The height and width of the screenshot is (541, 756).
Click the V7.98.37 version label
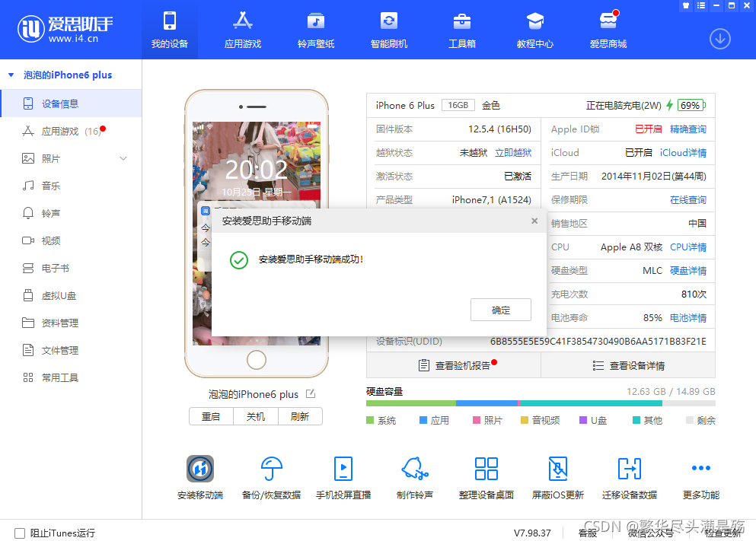pyautogui.click(x=532, y=533)
